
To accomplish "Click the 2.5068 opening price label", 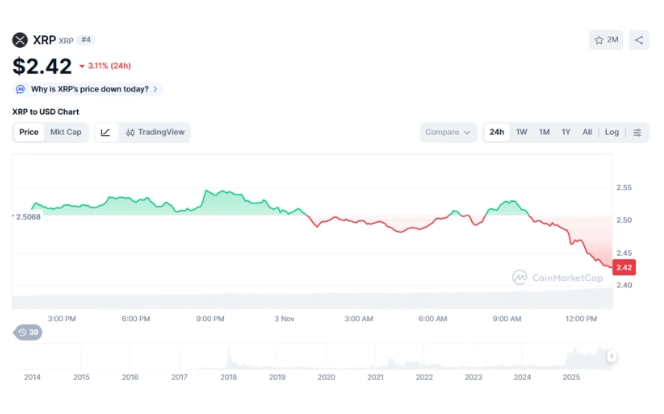I will (x=28, y=217).
